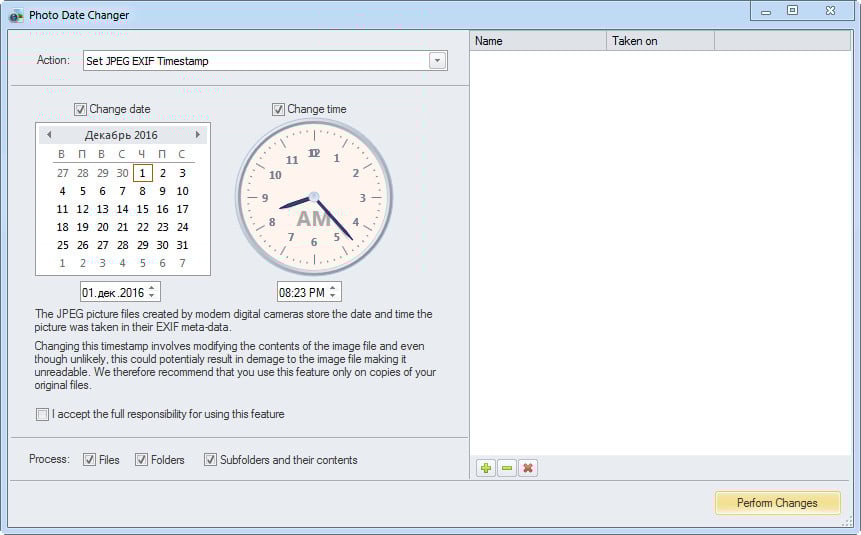Select December 6 in the calendar
Screen dimensions: 861x535
102,191
